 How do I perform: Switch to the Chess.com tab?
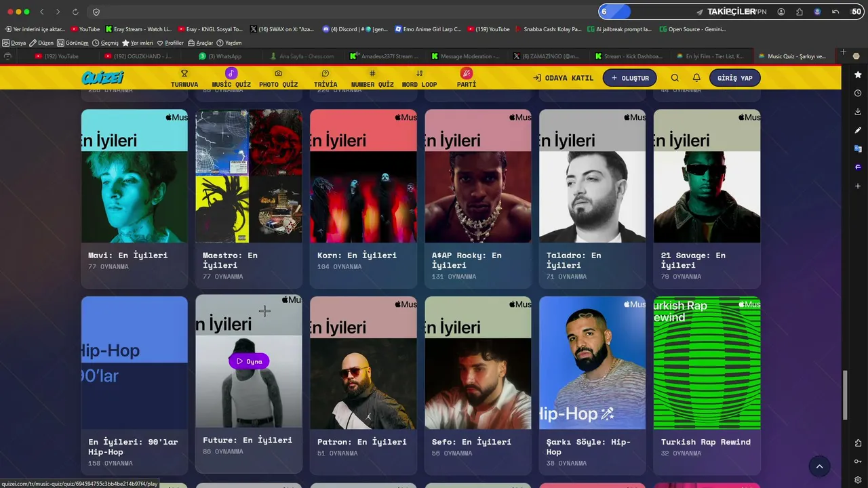[302, 56]
